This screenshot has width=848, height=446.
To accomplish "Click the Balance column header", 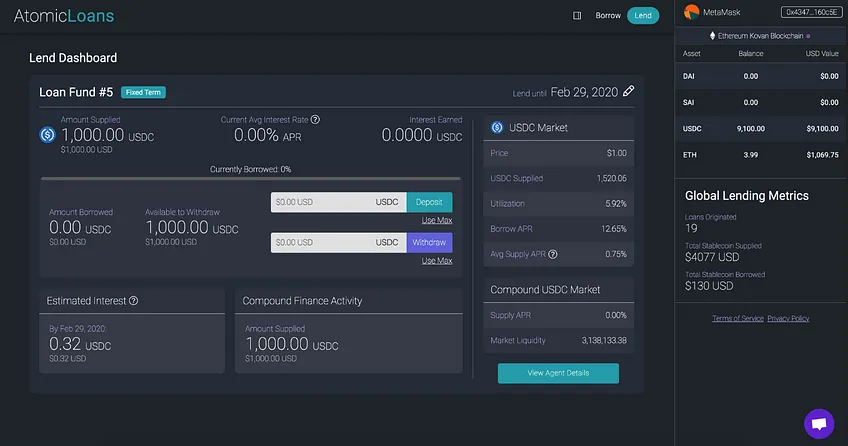I will 751,54.
